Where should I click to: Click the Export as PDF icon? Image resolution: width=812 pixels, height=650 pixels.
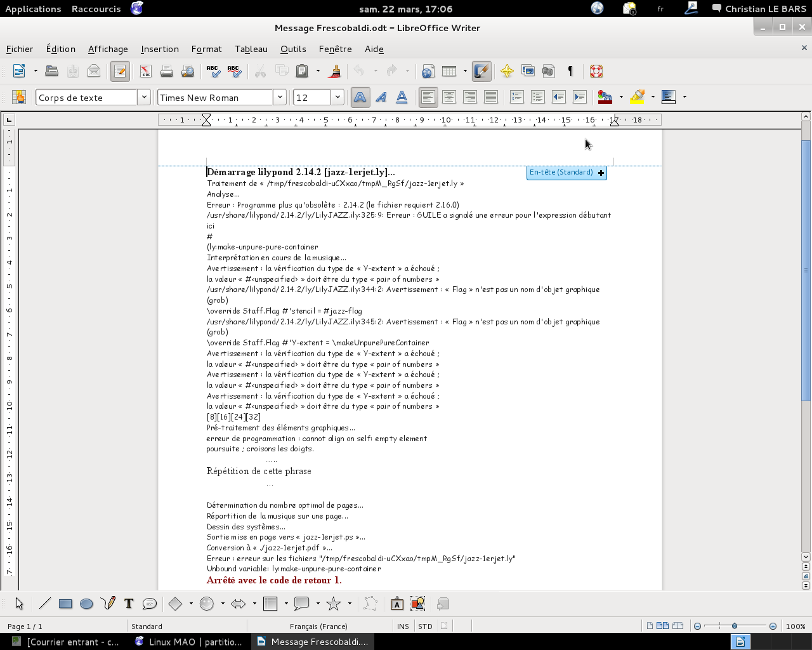(x=146, y=71)
